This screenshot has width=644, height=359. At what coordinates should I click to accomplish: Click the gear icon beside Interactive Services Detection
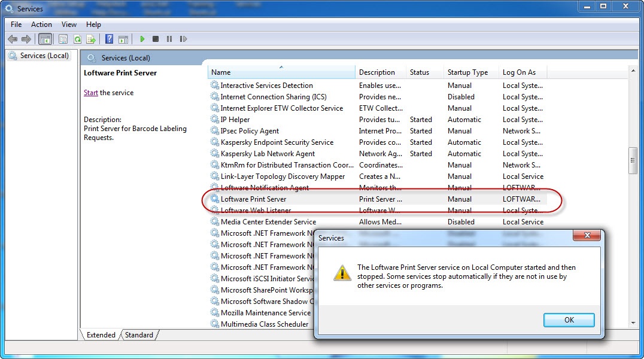click(215, 85)
